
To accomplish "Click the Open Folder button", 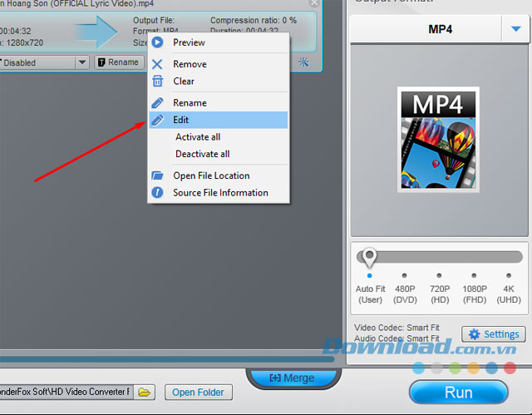I will (x=198, y=393).
